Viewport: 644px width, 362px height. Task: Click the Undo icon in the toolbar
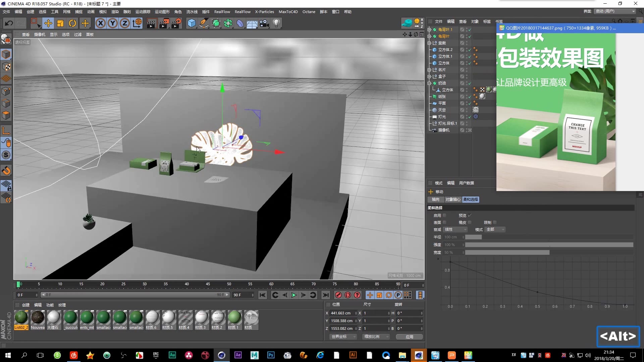[9, 23]
